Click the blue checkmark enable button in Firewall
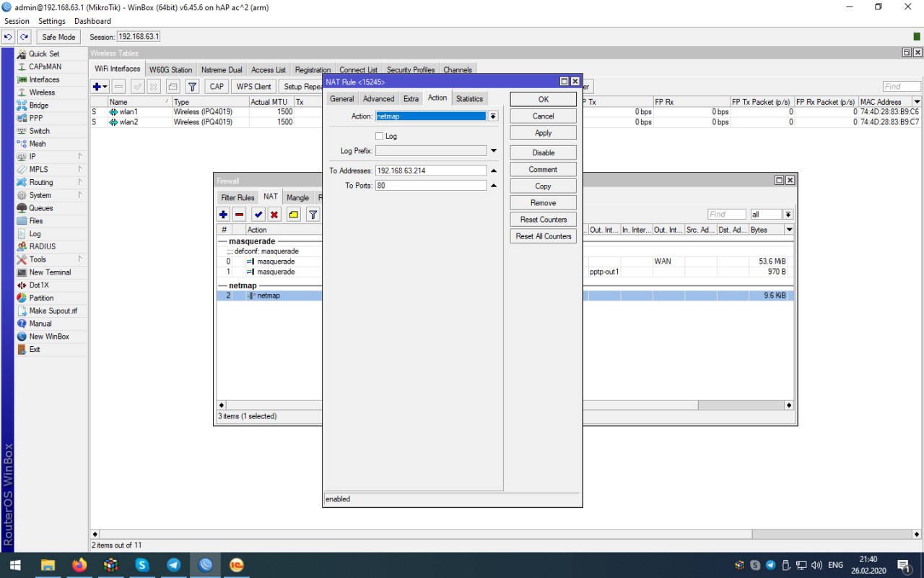The image size is (924, 578). pos(258,215)
